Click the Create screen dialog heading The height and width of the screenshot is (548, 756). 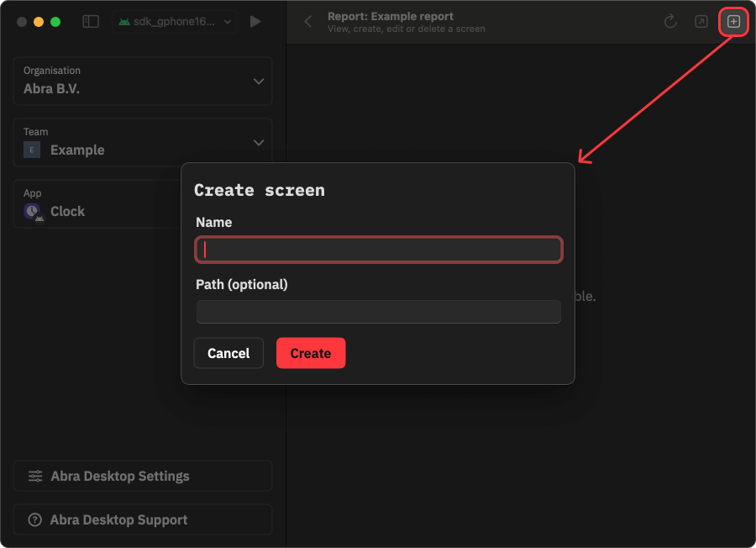point(260,190)
